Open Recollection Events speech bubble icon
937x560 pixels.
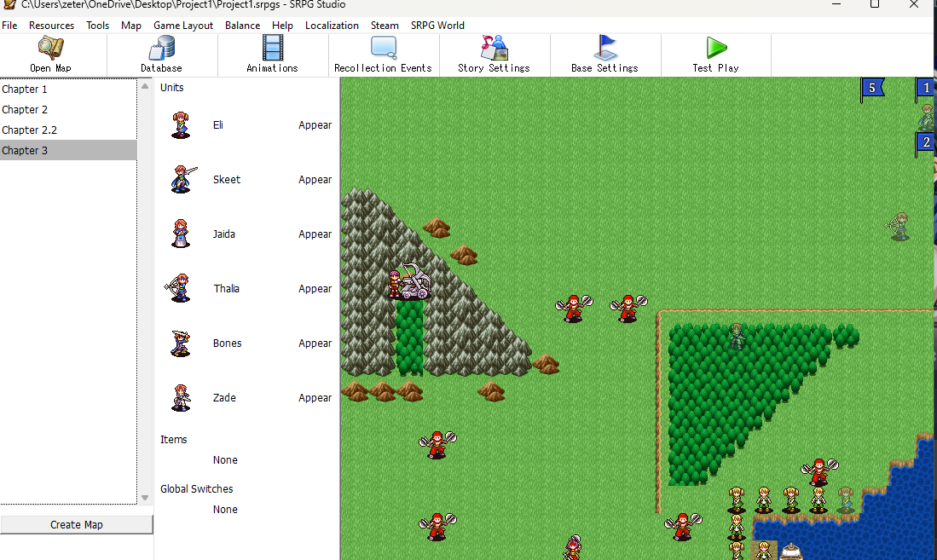coord(383,48)
